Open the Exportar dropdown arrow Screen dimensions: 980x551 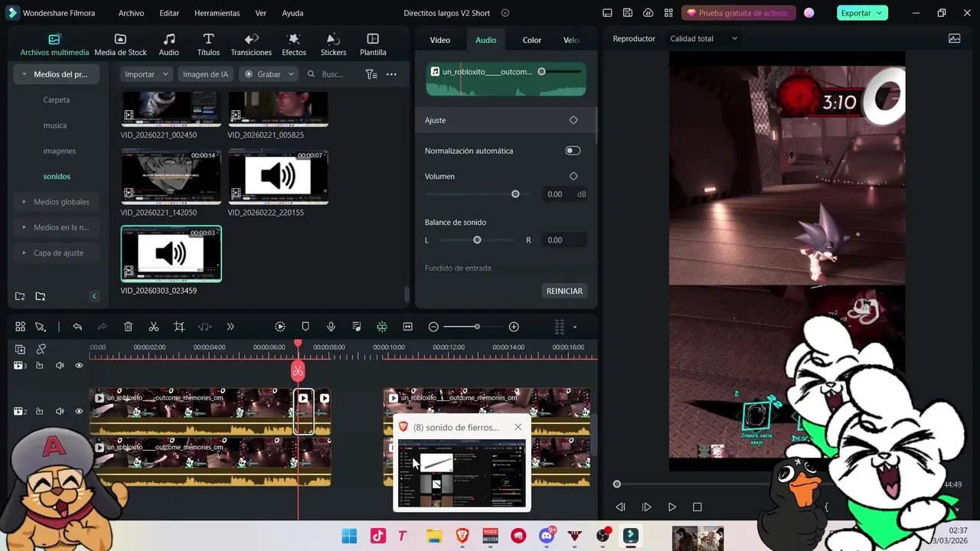point(880,13)
